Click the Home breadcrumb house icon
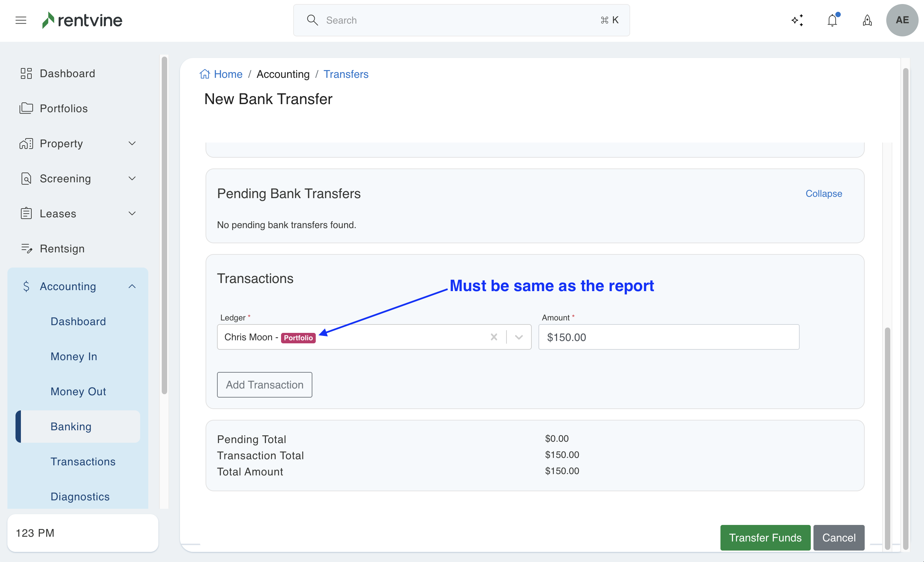 [x=205, y=74]
